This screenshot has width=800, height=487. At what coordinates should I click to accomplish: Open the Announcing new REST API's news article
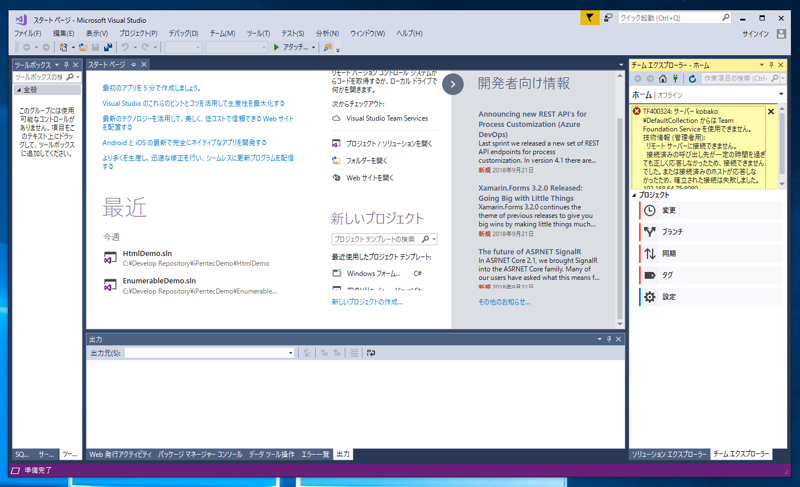[532, 124]
